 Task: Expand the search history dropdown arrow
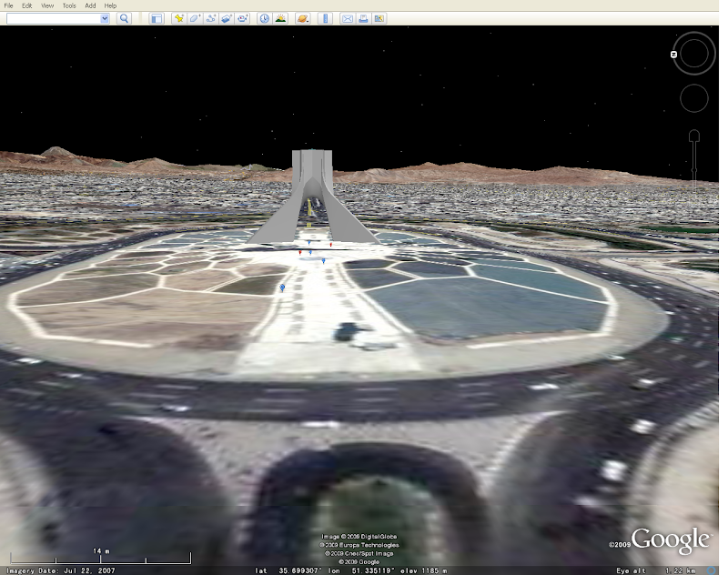pyautogui.click(x=105, y=18)
